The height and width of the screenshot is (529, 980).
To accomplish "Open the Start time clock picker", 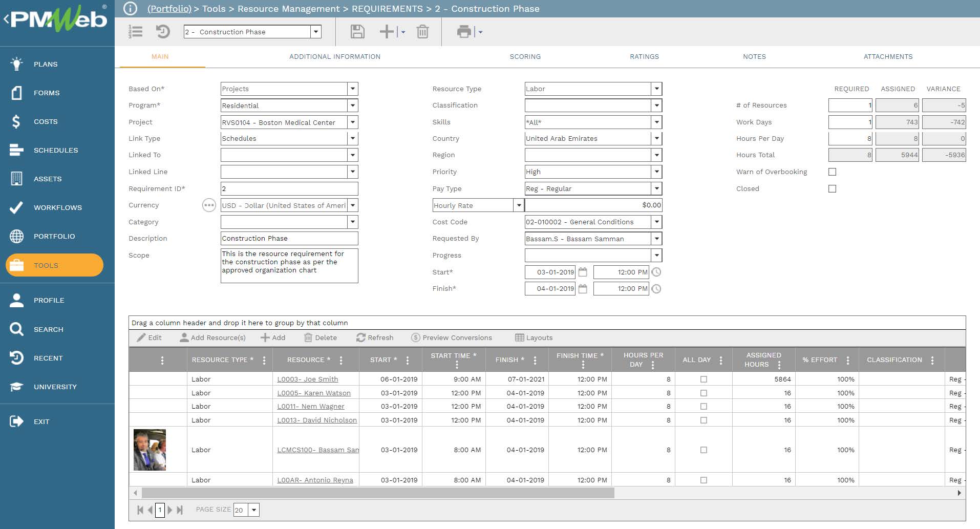I will 656,272.
